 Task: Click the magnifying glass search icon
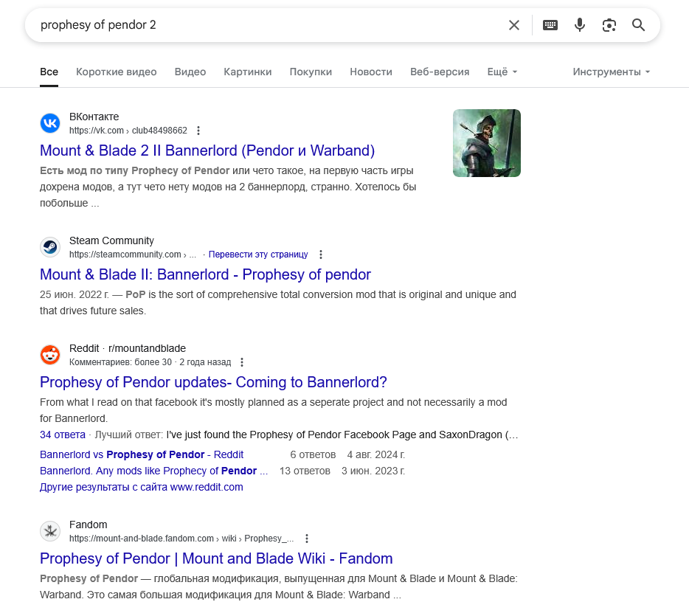tap(638, 25)
